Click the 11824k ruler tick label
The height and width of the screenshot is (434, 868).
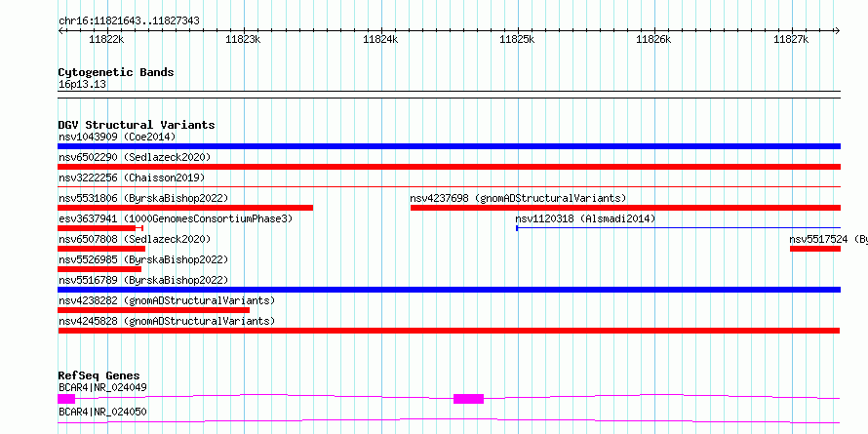click(380, 39)
